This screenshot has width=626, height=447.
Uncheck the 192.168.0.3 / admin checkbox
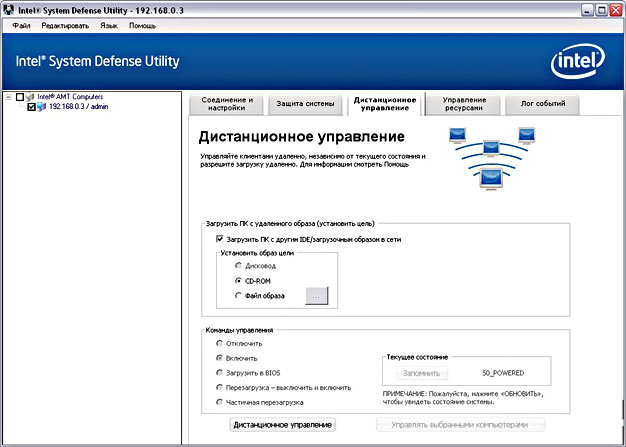(x=32, y=107)
